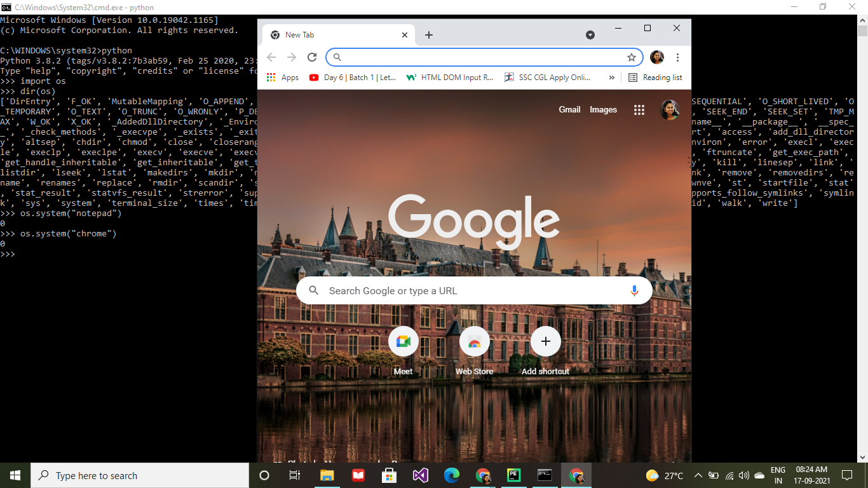The width and height of the screenshot is (868, 488).
Task: Open PyCharm Edu from the taskbar
Action: [514, 475]
